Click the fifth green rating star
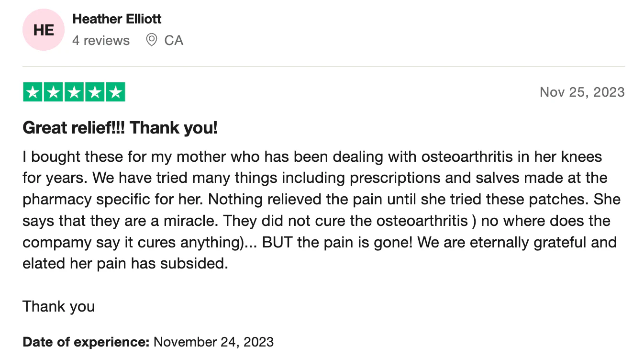Viewport: 644px width, 358px height. 115,92
